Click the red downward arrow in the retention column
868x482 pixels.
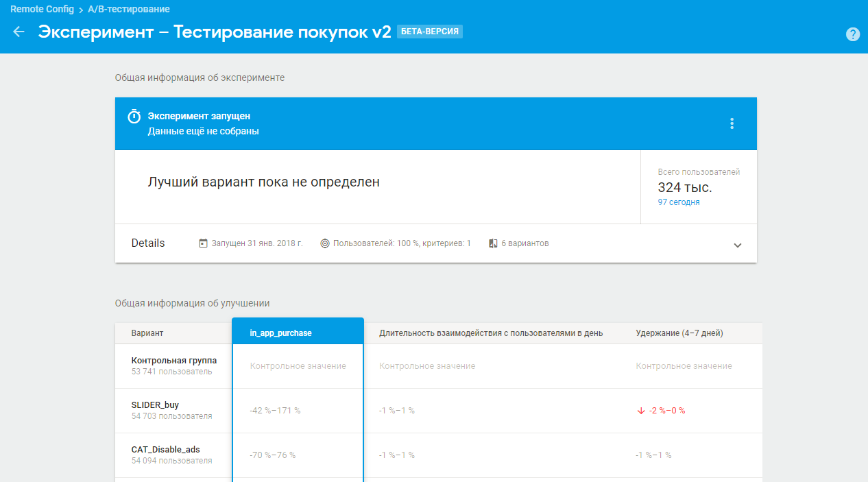641,410
